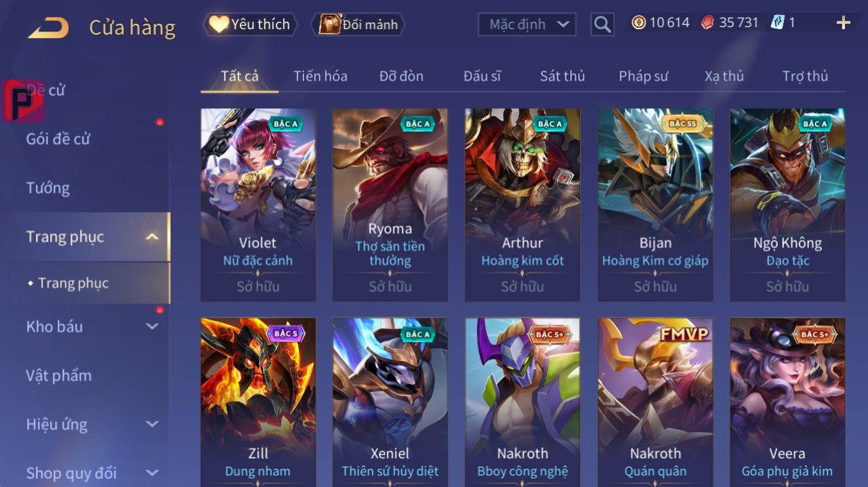The image size is (868, 487).
Task: Open the search magnifier icon
Action: (602, 24)
